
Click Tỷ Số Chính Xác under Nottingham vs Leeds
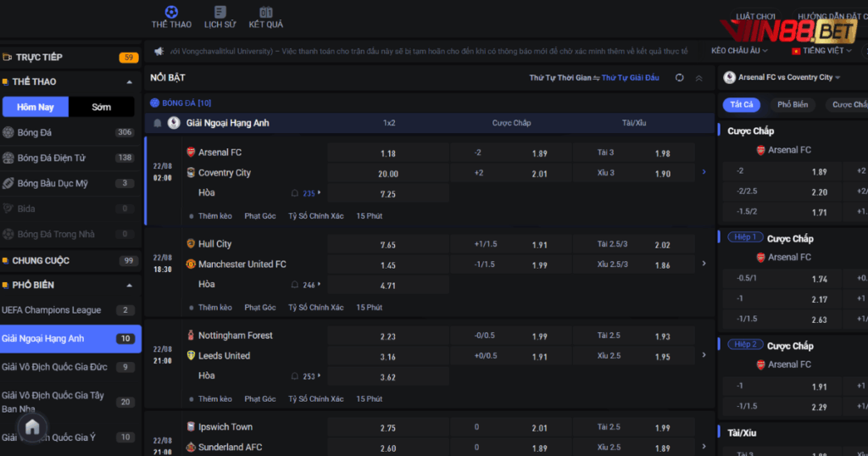click(x=315, y=398)
